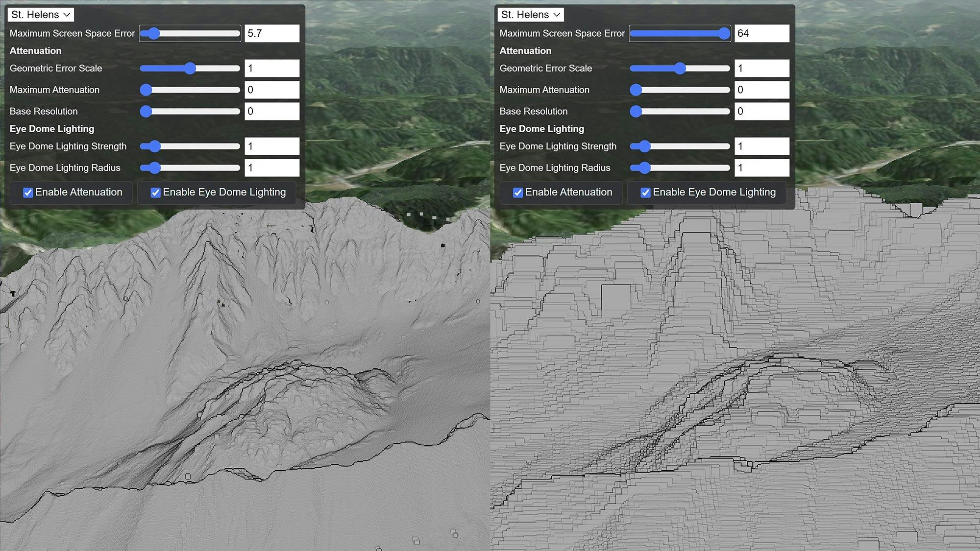Click left Base Resolution slider
980x551 pixels.
(190, 112)
